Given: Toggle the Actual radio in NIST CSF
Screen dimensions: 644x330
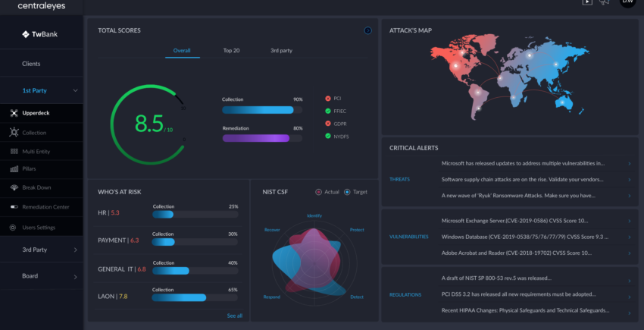Looking at the screenshot, I should 318,192.
